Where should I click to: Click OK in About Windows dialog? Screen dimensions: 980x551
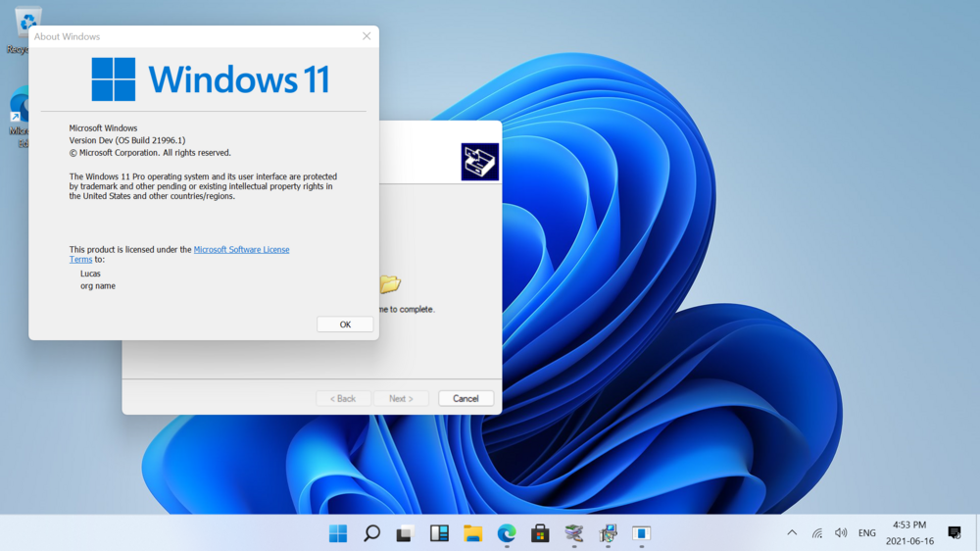[345, 324]
